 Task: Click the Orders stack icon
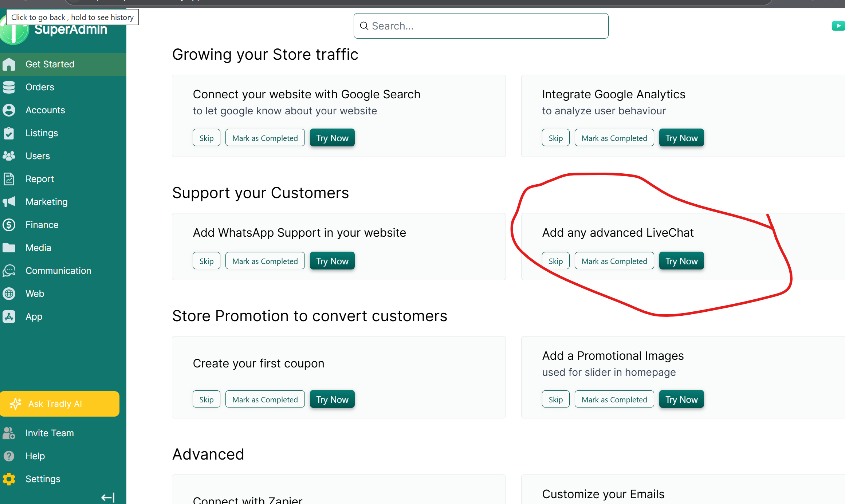click(9, 87)
